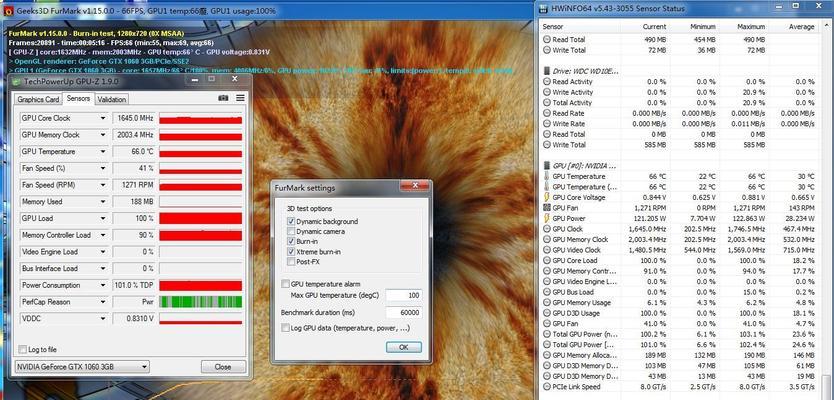The image size is (834, 400).
Task: Click the icon beside GPU Memory Clock row in HWiNFO
Action: (547, 239)
